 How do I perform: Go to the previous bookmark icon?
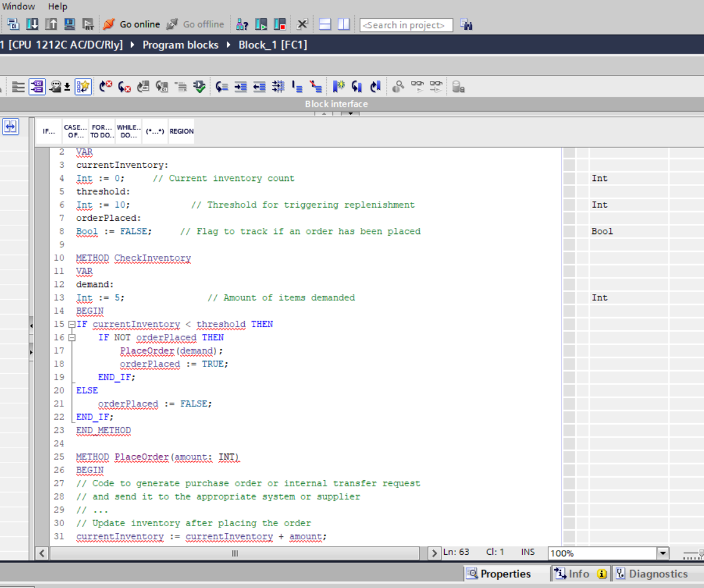pyautogui.click(x=375, y=87)
